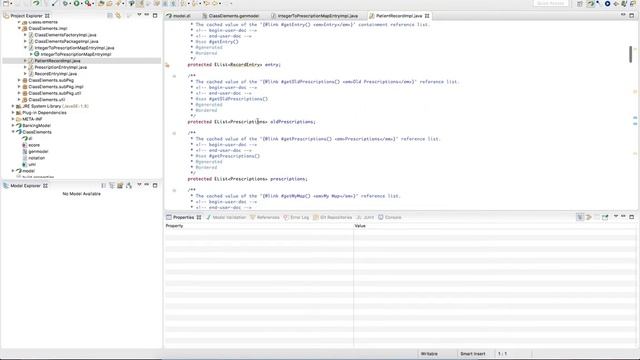
Task: Select the ClassElements.util package
Action: [x=47, y=100]
